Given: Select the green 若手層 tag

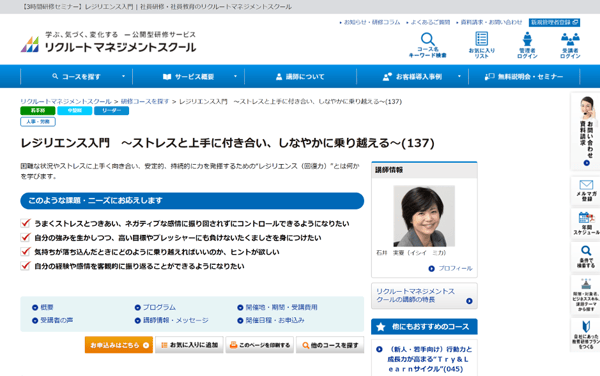Looking at the screenshot, I should coord(38,111).
